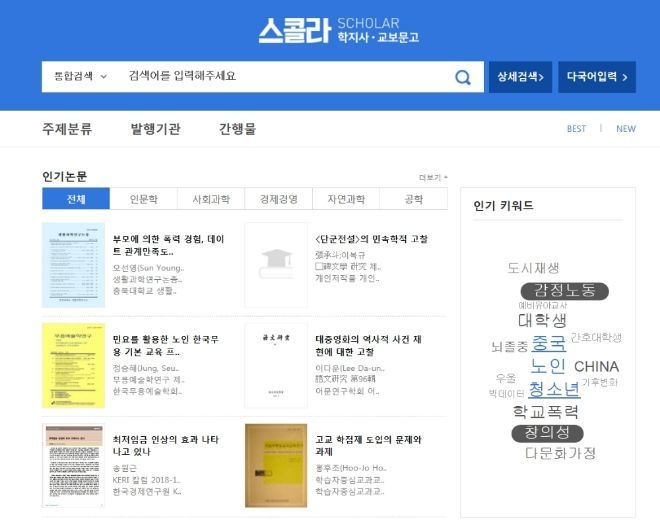Image resolution: width=660 pixels, height=524 pixels.
Task: Open title 대중영화의 역사적 사건 재현에 대한 고찰
Action: click(368, 345)
